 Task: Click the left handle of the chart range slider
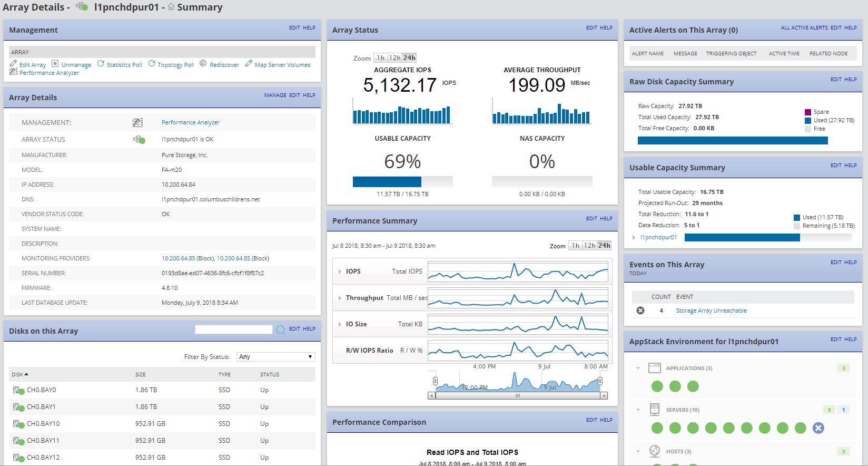tap(435, 381)
